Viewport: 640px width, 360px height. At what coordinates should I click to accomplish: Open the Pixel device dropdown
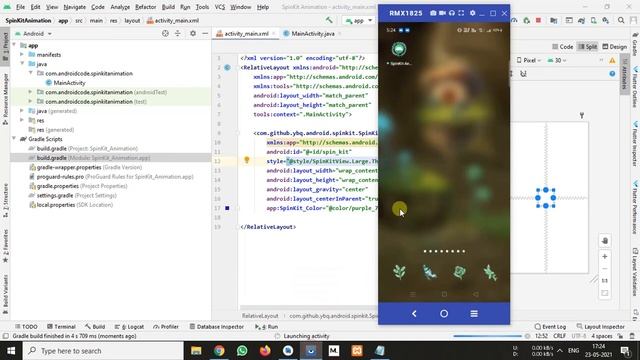(x=529, y=60)
